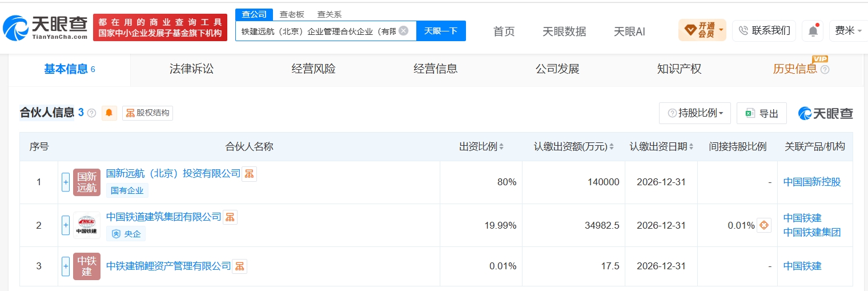Open the 股权结构 equity structure button
The width and height of the screenshot is (868, 291).
pos(147,113)
